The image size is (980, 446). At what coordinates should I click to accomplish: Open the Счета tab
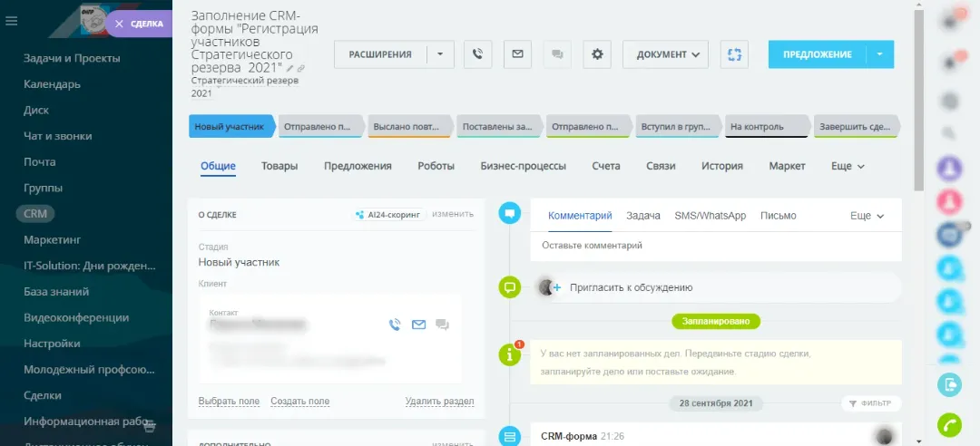pyautogui.click(x=605, y=166)
